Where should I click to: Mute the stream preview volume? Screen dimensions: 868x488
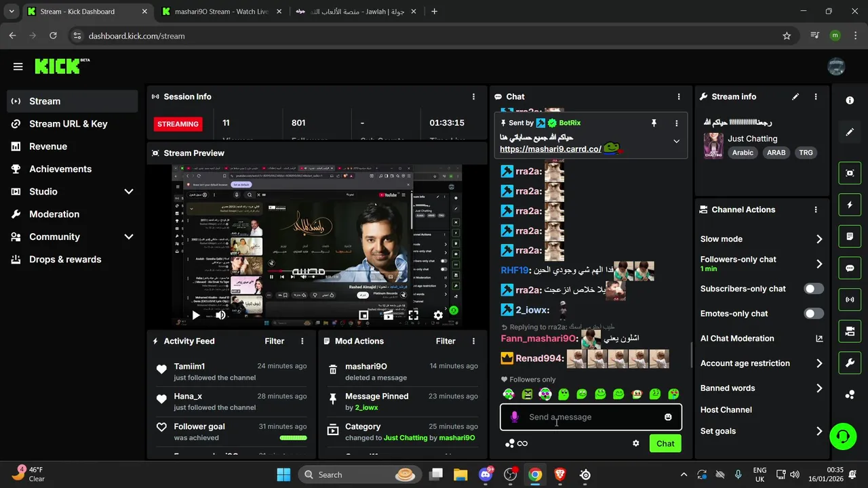[x=220, y=315]
